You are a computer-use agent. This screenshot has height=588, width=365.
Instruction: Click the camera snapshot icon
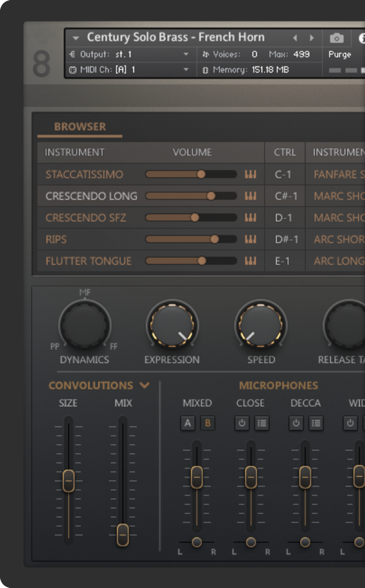(x=336, y=38)
